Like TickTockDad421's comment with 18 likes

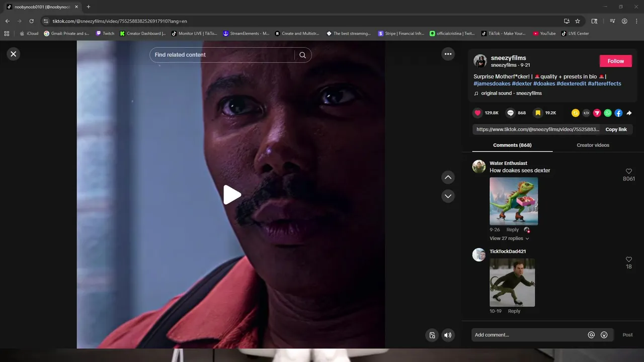coord(628,259)
